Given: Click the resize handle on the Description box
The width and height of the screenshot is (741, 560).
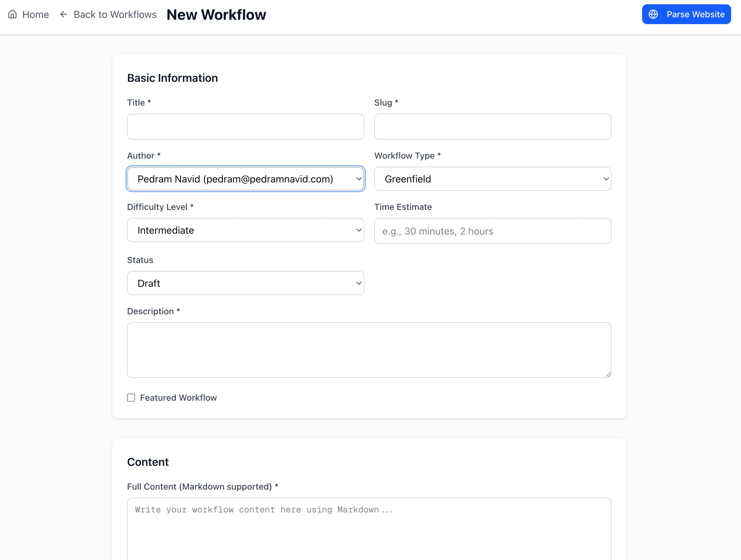Looking at the screenshot, I should point(608,375).
